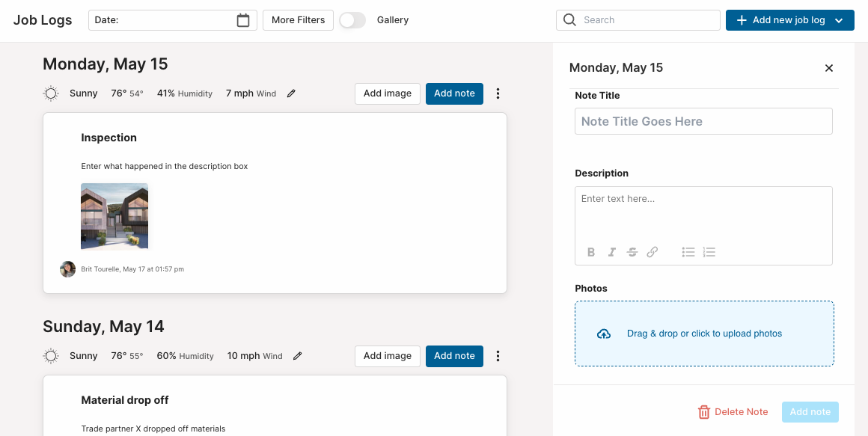
Task: Click the Note Title input field
Action: [x=703, y=121]
